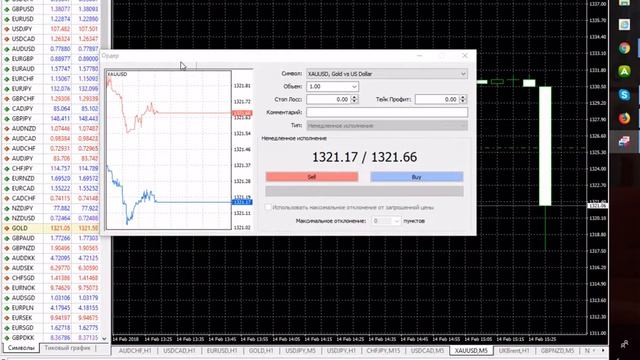Open the UKBrent,H1 chart tab
640x360 pixels.
pyautogui.click(x=514, y=351)
